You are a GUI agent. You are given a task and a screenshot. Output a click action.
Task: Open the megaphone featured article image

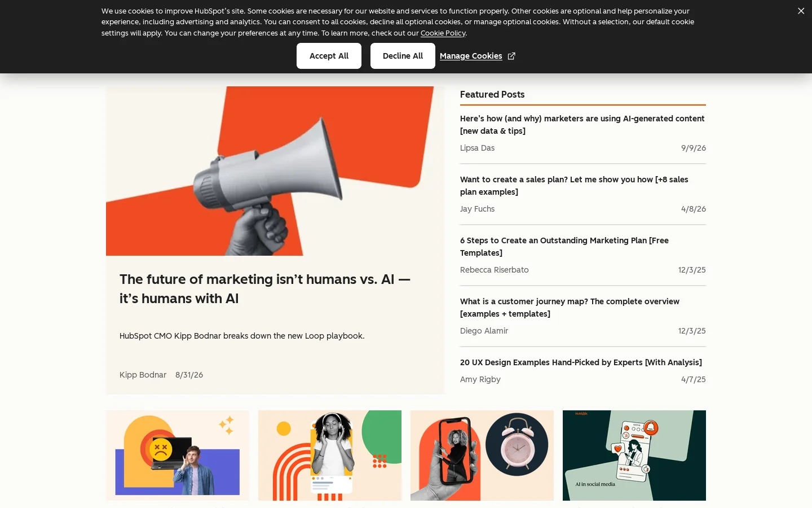pos(275,171)
